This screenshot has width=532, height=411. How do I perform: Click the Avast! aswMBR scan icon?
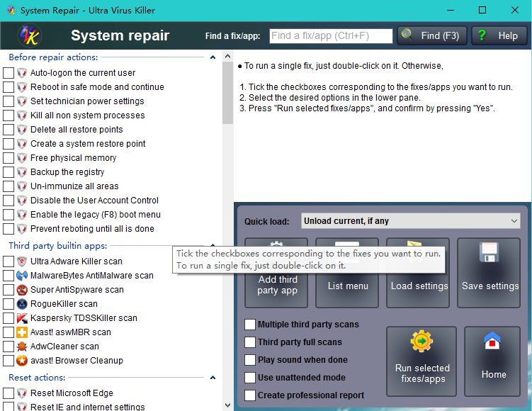(x=22, y=332)
